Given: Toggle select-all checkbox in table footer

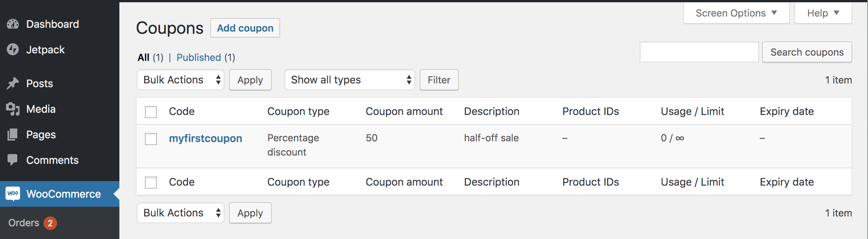Looking at the screenshot, I should [x=151, y=183].
